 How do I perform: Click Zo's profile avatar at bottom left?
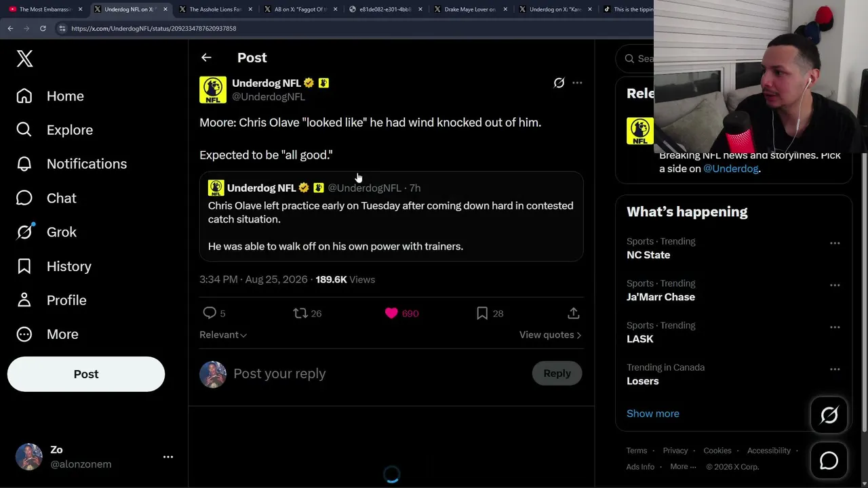pos(29,457)
